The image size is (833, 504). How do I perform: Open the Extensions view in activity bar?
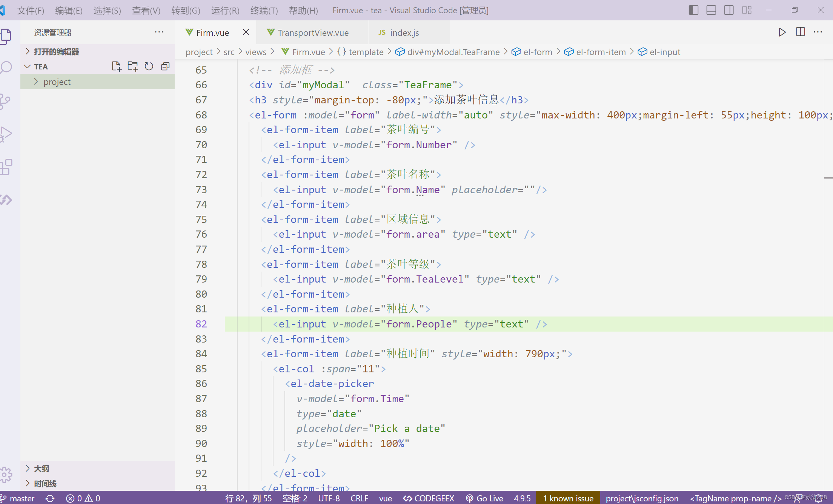(x=6, y=167)
